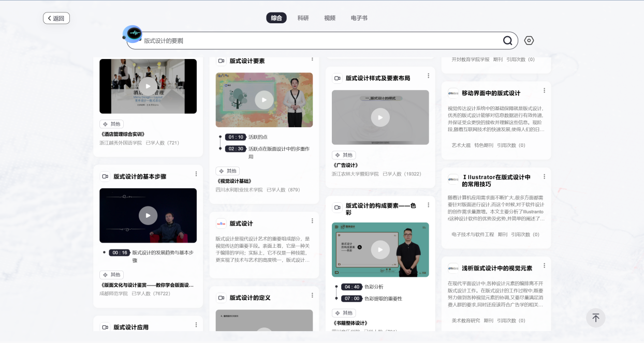The height and width of the screenshot is (343, 644).
Task: Click the source logo beside 版式设计 article
Action: click(221, 223)
